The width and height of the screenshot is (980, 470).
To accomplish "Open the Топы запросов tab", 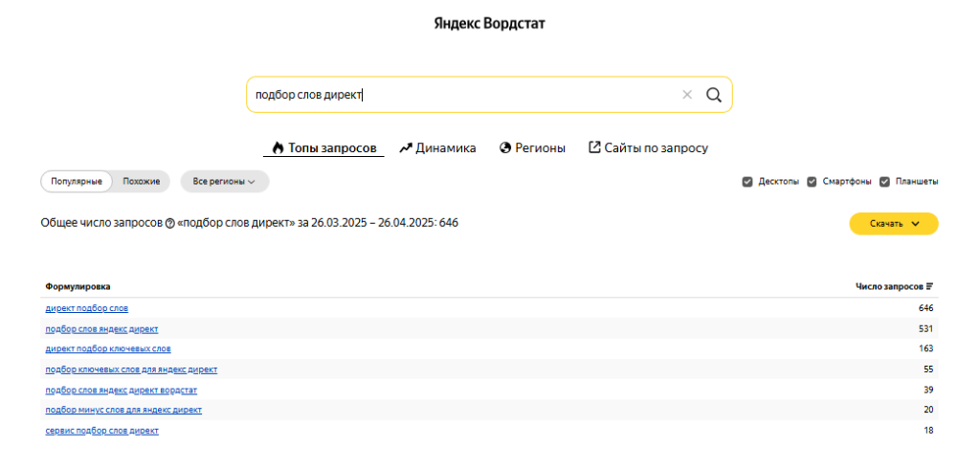I will [323, 148].
